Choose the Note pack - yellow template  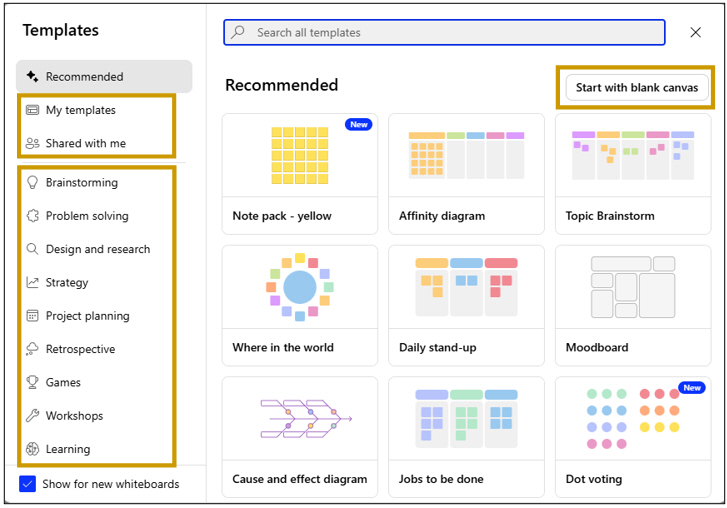pos(300,174)
